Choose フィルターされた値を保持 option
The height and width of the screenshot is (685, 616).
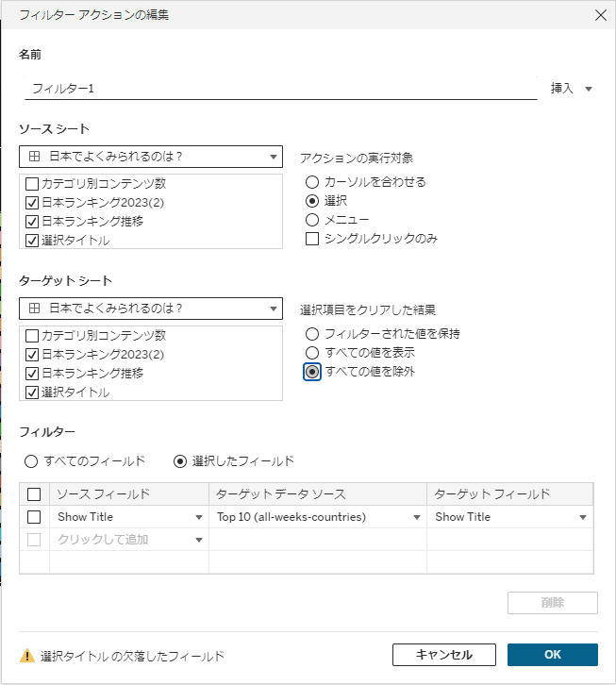click(312, 333)
